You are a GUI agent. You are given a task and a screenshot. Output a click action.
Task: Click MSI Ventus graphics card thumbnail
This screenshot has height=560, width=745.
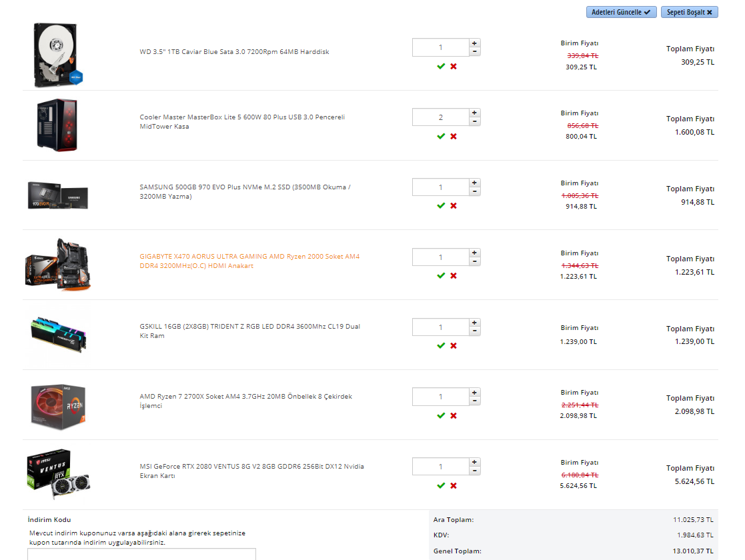click(59, 473)
